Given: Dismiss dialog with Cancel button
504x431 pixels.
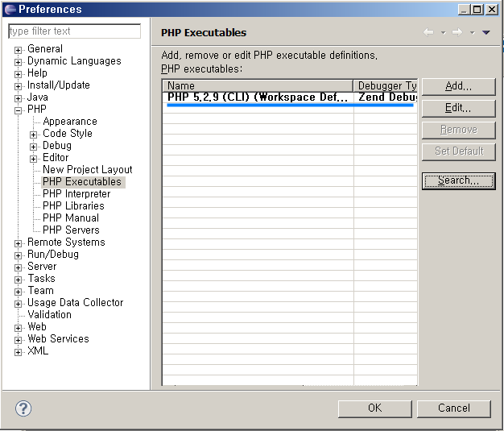Looking at the screenshot, I should (453, 408).
